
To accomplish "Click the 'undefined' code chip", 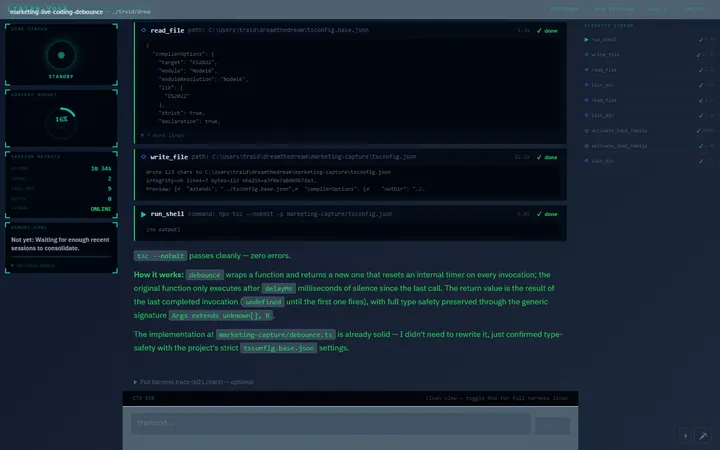I will [x=263, y=302].
